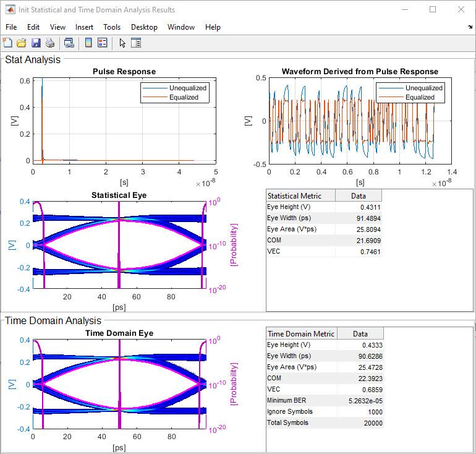476x454 pixels.
Task: Open the File menu
Action: point(11,27)
